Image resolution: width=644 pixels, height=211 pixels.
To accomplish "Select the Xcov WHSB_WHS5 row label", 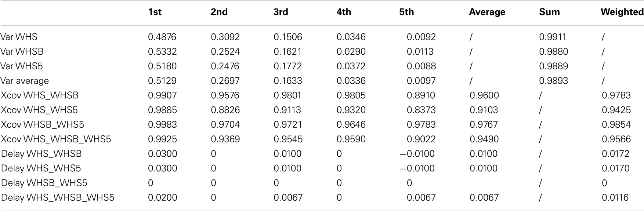I will 43,125.
